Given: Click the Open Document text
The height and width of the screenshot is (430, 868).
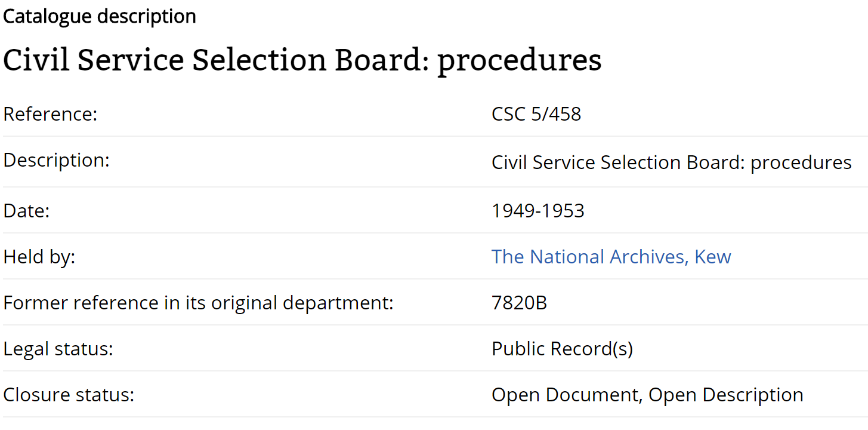Looking at the screenshot, I should (564, 395).
